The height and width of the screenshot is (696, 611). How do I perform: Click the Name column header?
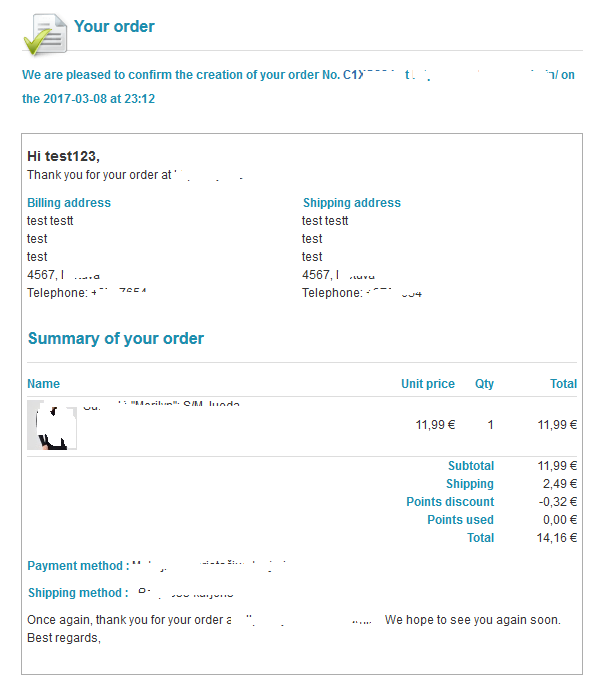[x=43, y=384]
